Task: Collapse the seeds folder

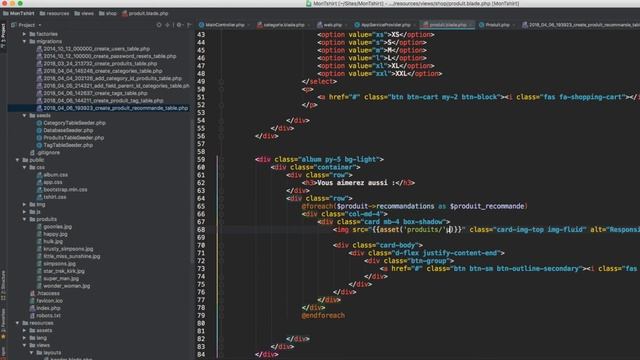Action: [24, 116]
